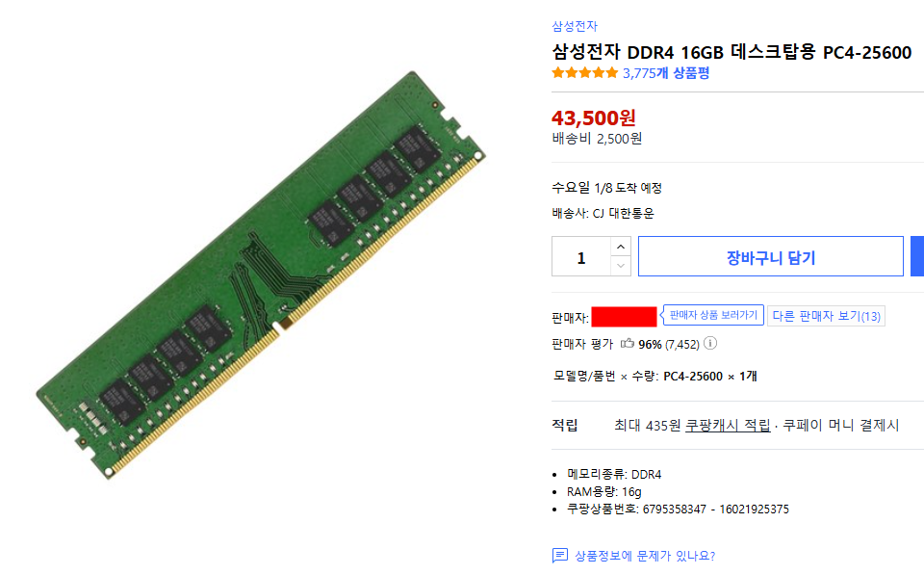
Task: Click 상품정보에 문제가 있나요? link
Action: click(x=645, y=556)
